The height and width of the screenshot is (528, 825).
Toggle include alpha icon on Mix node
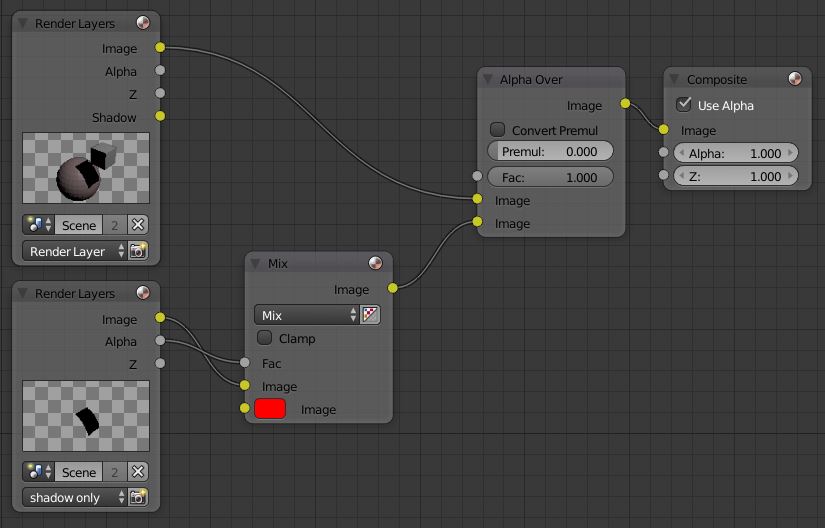point(370,315)
